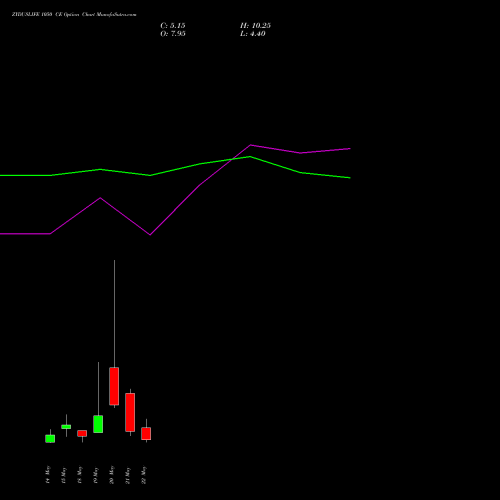Click the '19 May' date axis label
500x500 pixels.
tap(96, 475)
